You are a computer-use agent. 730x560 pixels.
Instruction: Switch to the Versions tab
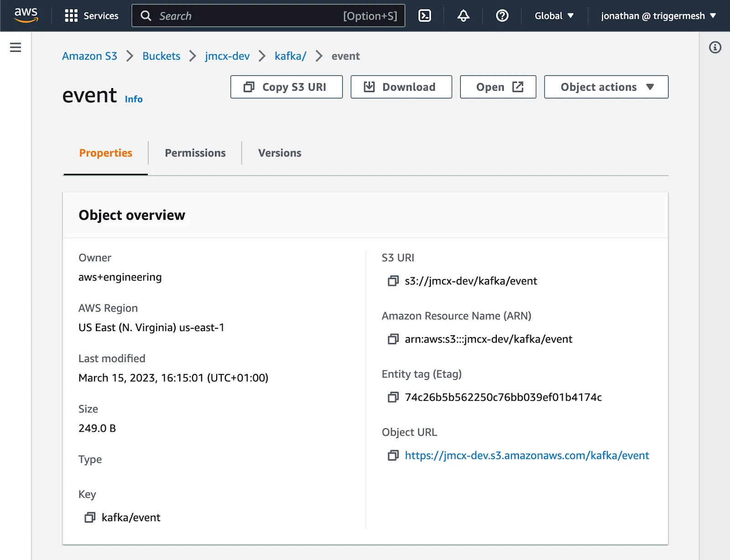click(280, 153)
